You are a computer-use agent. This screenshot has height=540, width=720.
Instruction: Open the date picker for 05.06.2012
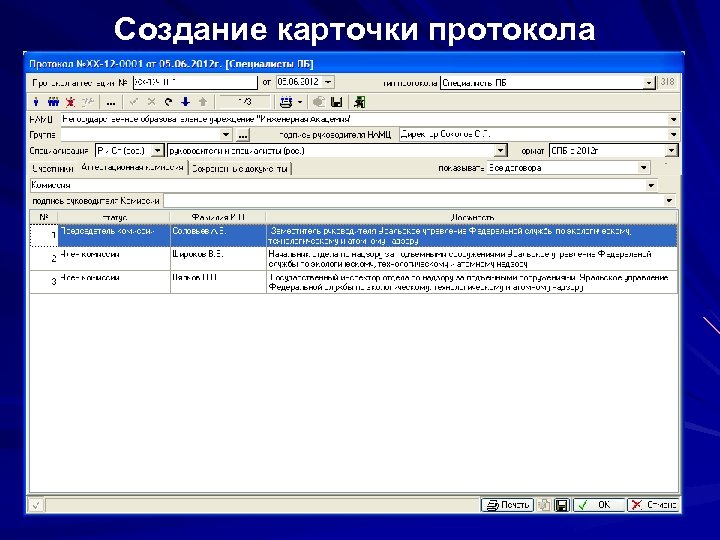click(328, 82)
